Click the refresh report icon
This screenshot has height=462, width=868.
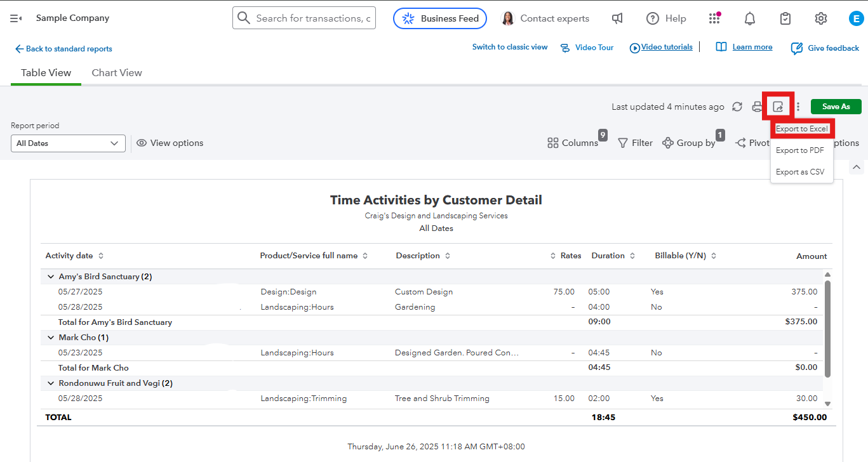[737, 107]
